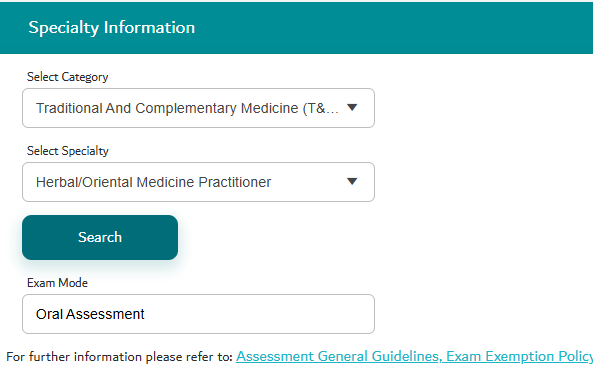Click empty space inside specialty dropdown before the arrow
593x371 pixels.
308,182
